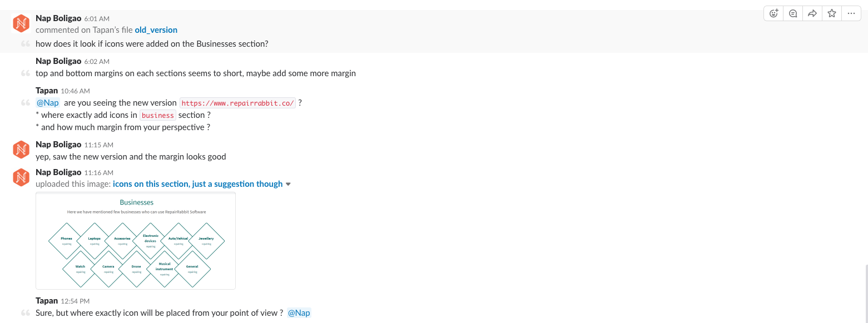Select 'yep, saw the new version' message
Image resolution: width=868 pixels, height=323 pixels.
131,157
